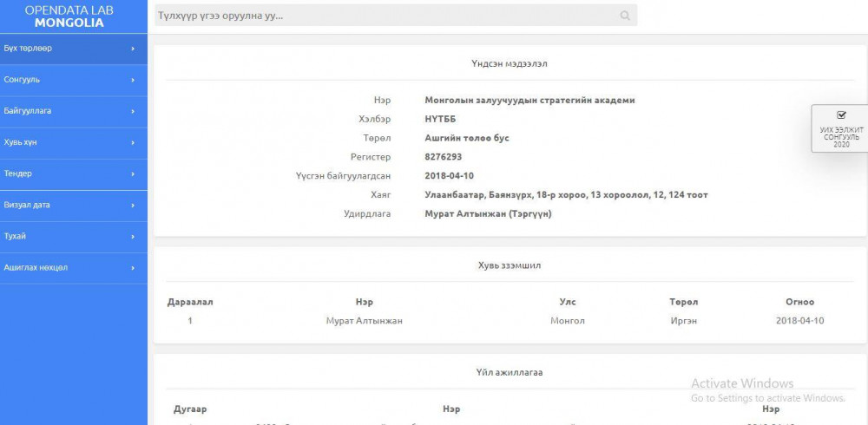Open the Тухай menu item
The width and height of the screenshot is (868, 425).
(x=74, y=237)
